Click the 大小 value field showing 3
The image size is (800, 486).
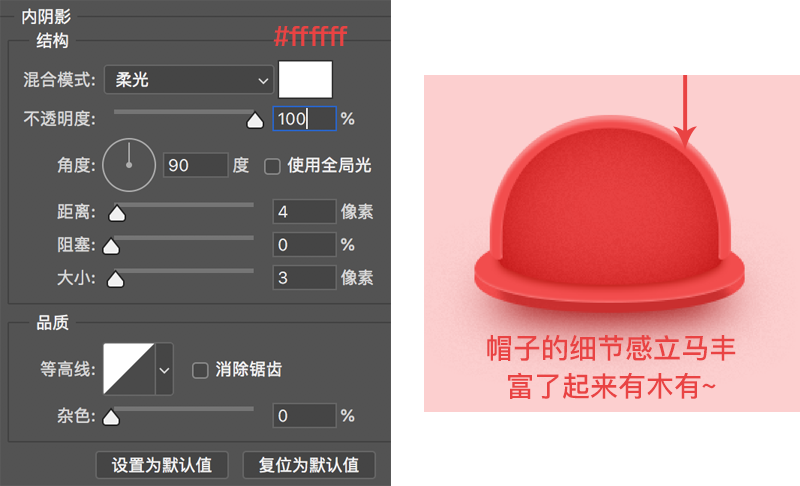click(304, 278)
